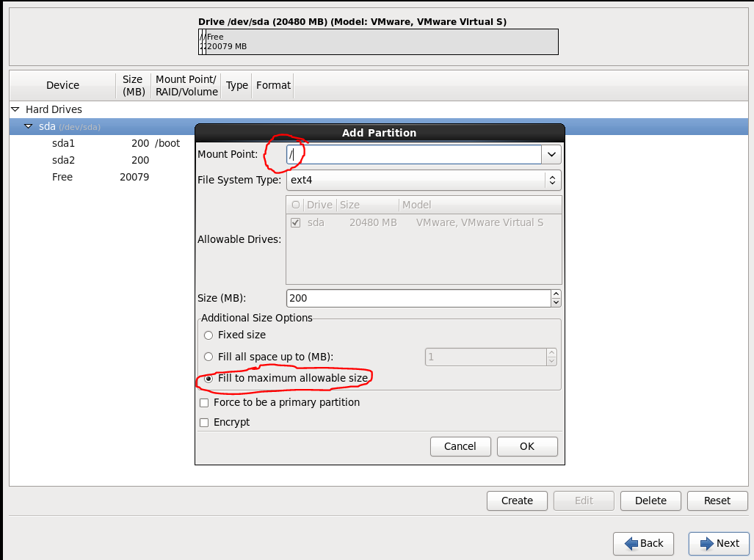The image size is (754, 560).
Task: Select Fill to maximum allowable size option
Action: (209, 379)
